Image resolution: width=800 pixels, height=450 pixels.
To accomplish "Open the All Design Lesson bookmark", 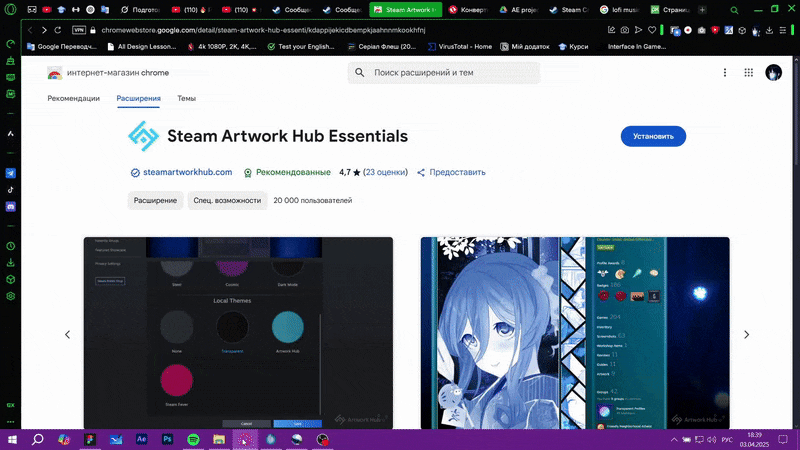I will click(x=141, y=46).
